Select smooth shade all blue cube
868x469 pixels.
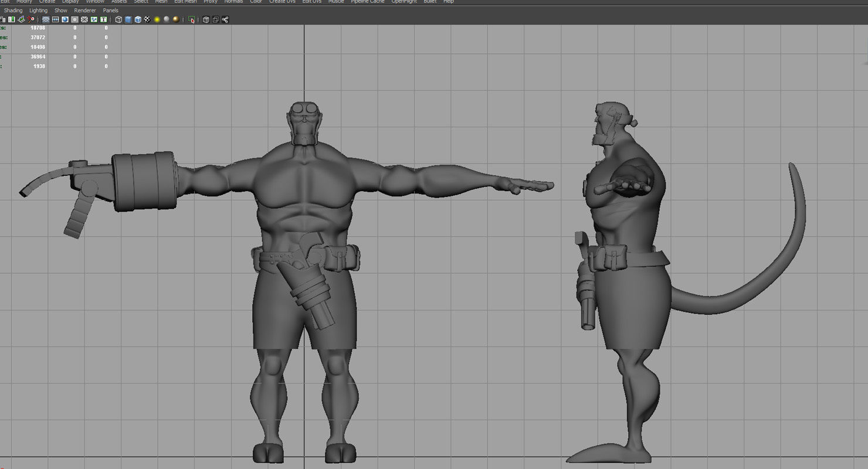[x=128, y=19]
